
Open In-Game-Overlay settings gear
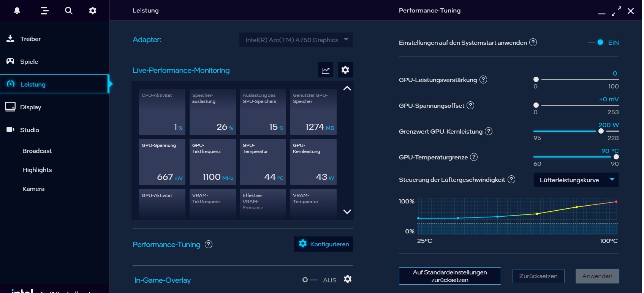click(x=348, y=279)
